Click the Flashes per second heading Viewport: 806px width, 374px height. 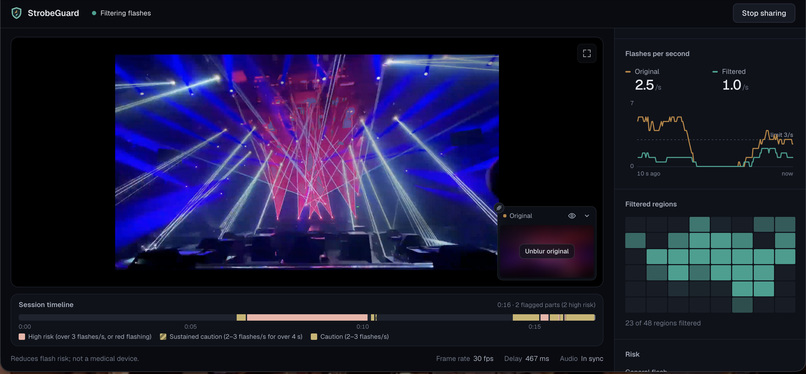coord(657,53)
